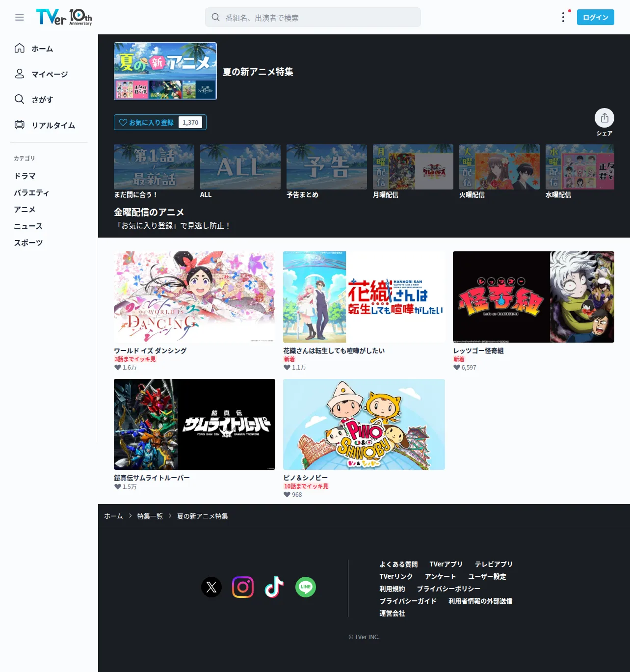Click the ピノ＆シノビー title text
630x672 pixels.
point(306,478)
